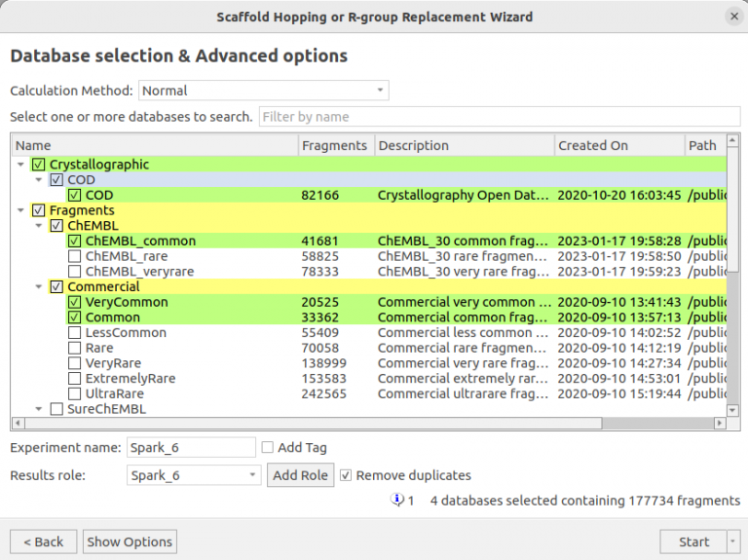This screenshot has height=560, width=748.
Task: Check the UltraRare database checkbox
Action: coord(75,393)
